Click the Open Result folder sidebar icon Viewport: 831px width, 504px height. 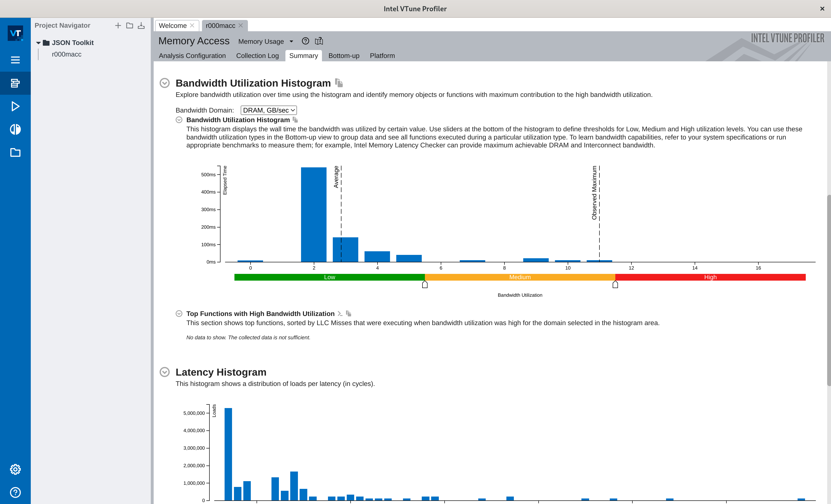point(15,152)
